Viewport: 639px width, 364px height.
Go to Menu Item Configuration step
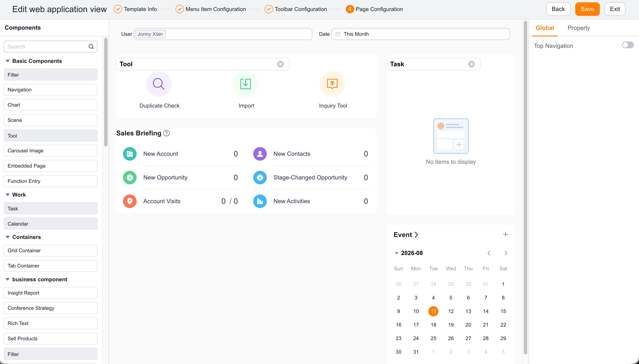point(211,9)
